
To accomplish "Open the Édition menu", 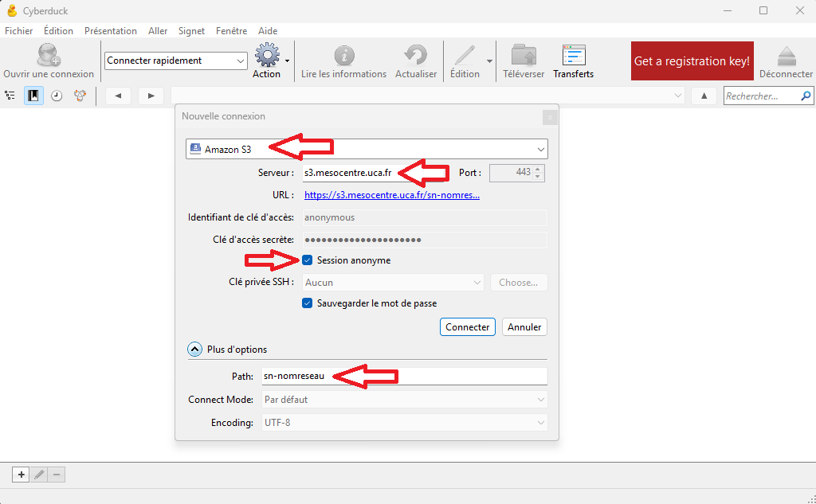I will click(58, 31).
